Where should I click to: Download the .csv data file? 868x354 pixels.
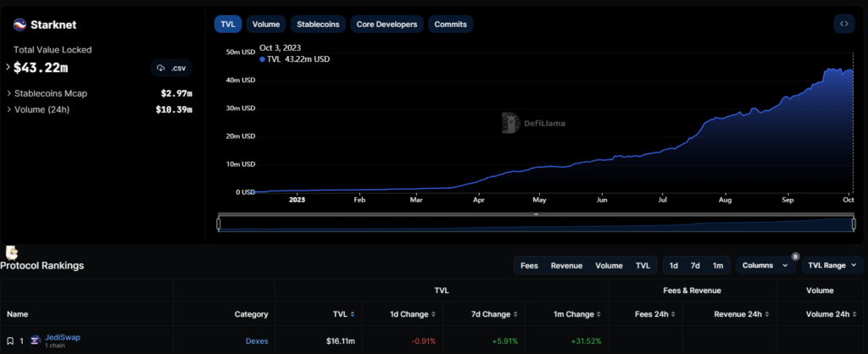[171, 68]
